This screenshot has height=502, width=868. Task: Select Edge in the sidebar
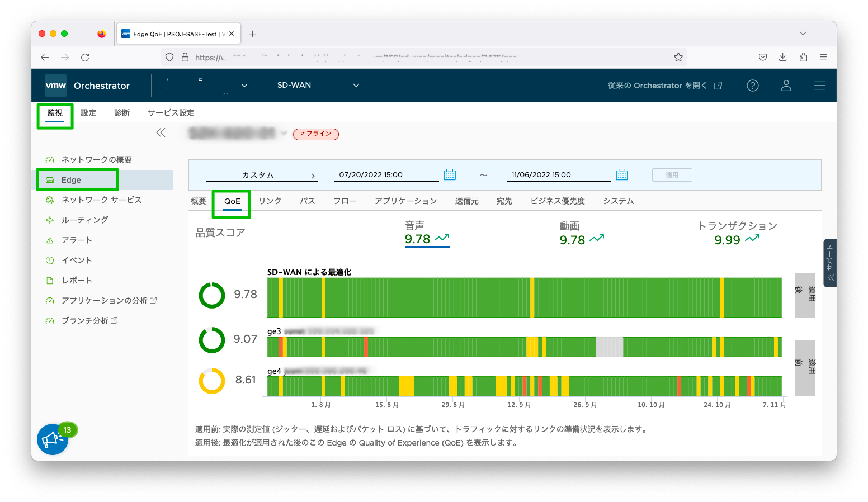102,180
